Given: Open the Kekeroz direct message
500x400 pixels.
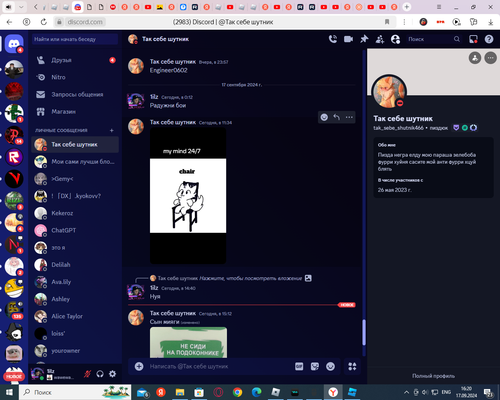Looking at the screenshot, I should [75, 213].
